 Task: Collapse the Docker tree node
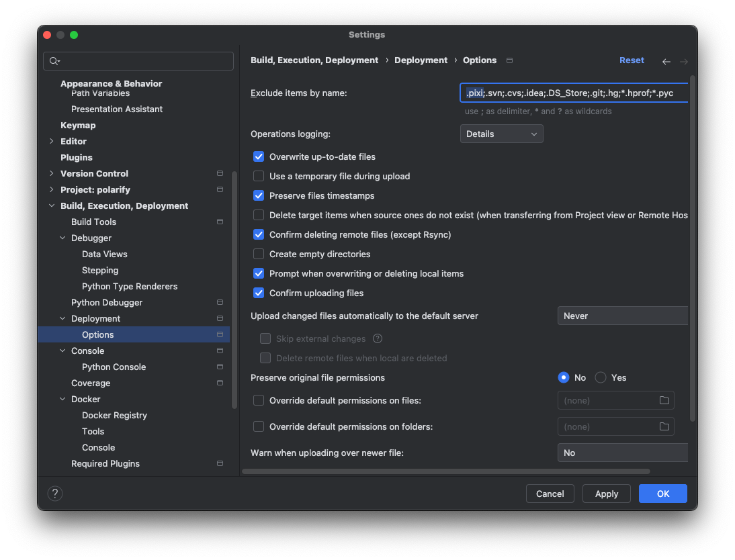pos(62,399)
